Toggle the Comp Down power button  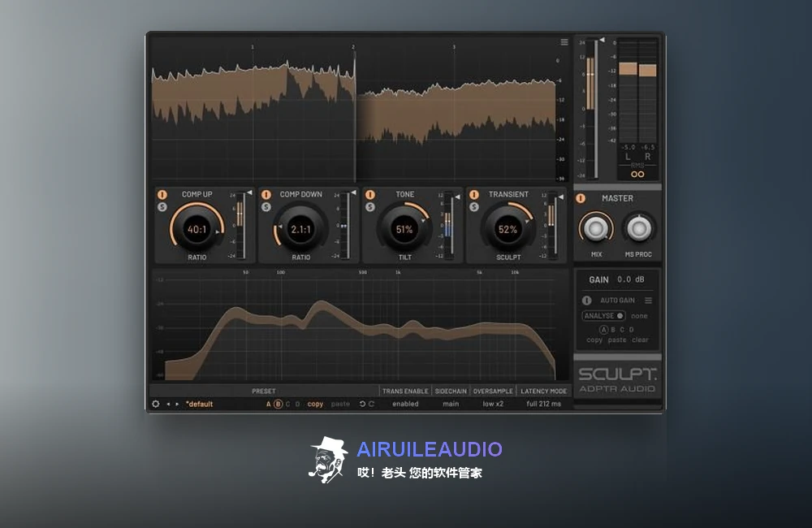point(266,195)
